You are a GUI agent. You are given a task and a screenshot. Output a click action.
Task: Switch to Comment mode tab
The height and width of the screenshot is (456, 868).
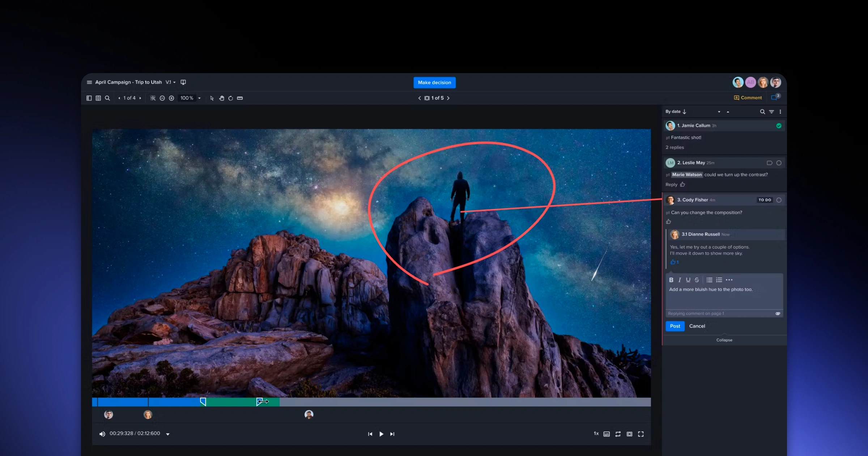748,98
